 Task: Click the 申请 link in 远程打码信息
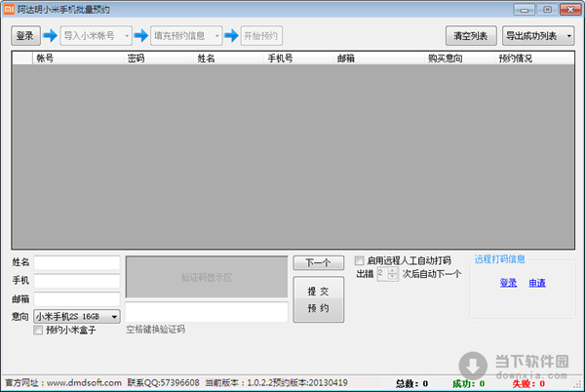pyautogui.click(x=537, y=283)
